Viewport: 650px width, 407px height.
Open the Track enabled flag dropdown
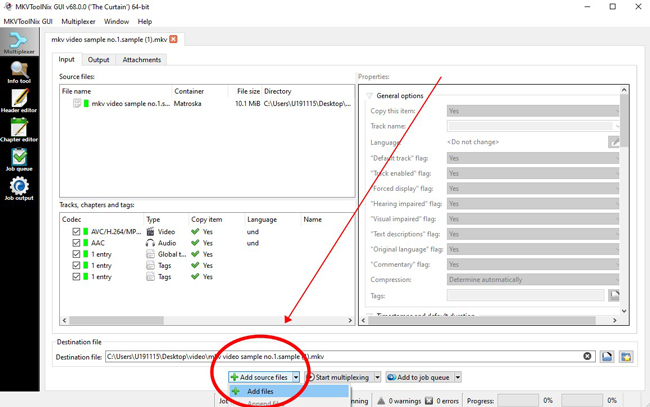(x=533, y=173)
